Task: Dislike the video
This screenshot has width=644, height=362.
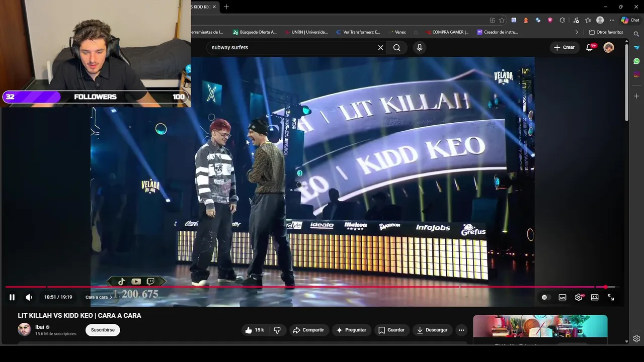Action: 277,330
